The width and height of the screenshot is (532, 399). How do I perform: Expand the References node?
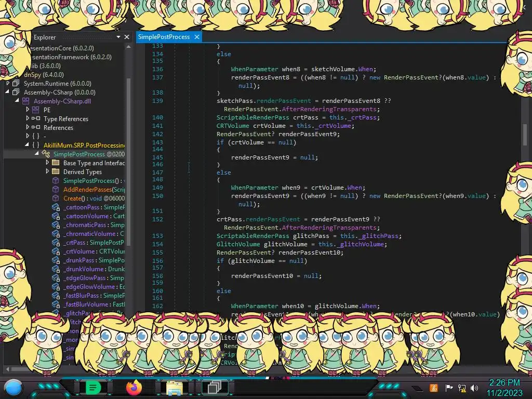pyautogui.click(x=28, y=127)
